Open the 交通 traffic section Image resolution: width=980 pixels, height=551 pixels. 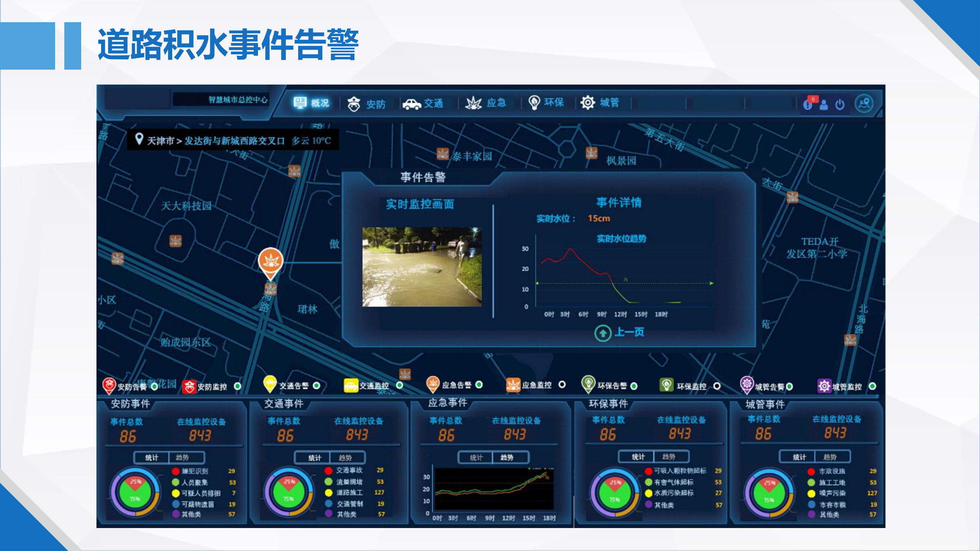423,104
